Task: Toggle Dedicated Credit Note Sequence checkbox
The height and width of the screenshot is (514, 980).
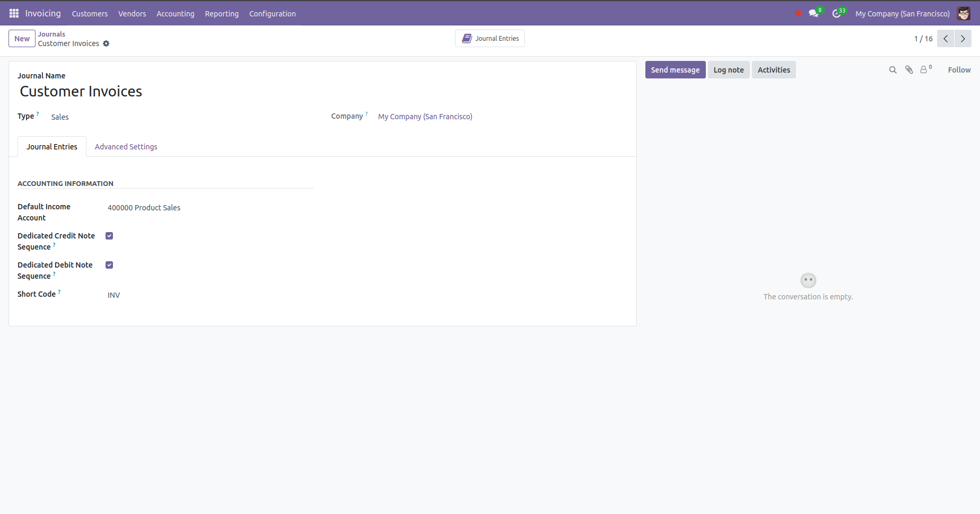Action: (109, 236)
